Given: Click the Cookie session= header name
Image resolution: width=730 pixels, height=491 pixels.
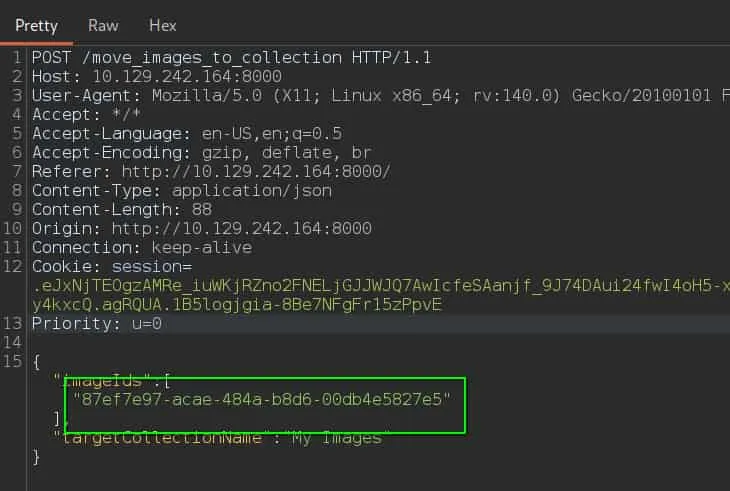Looking at the screenshot, I should pos(112,267).
